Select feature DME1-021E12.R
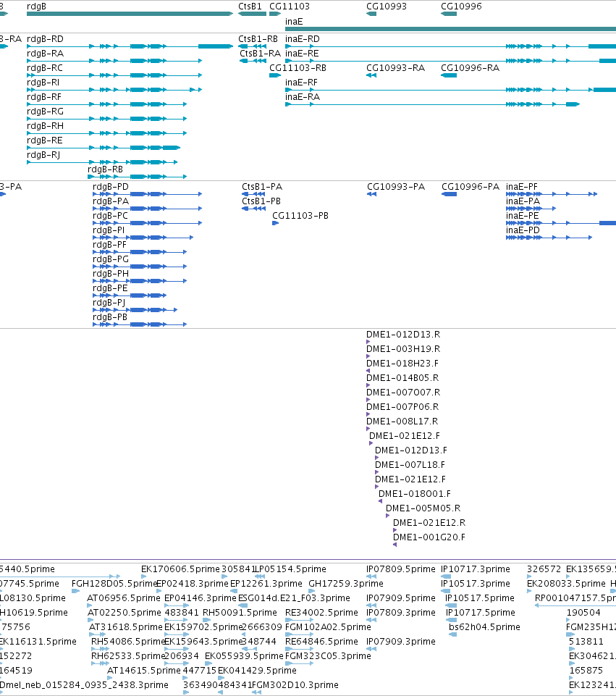The height and width of the screenshot is (696, 616). click(x=429, y=523)
